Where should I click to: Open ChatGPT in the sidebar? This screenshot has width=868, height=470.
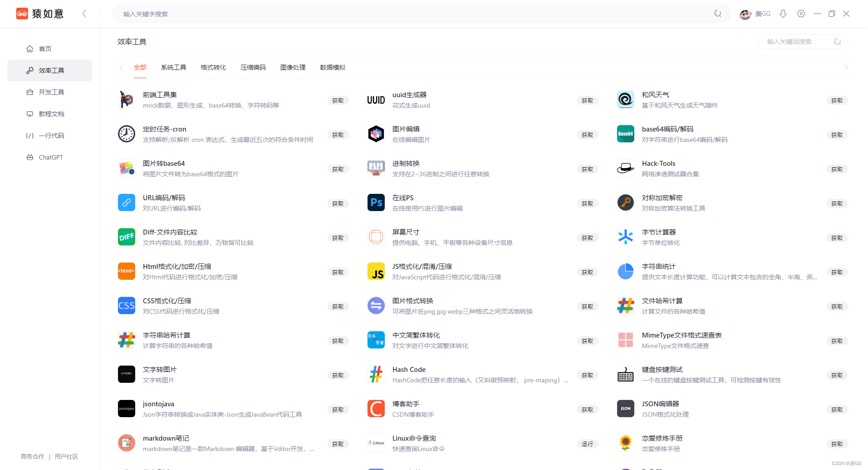tap(50, 157)
